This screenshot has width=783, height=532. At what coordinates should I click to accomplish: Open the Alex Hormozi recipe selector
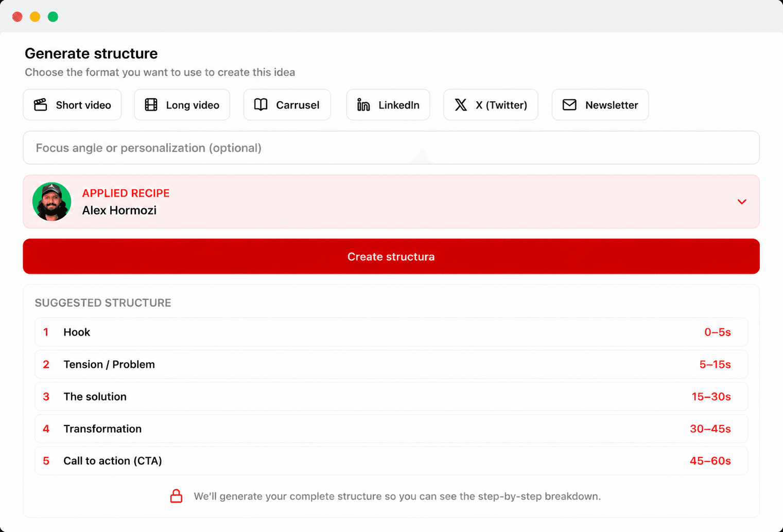(391, 202)
